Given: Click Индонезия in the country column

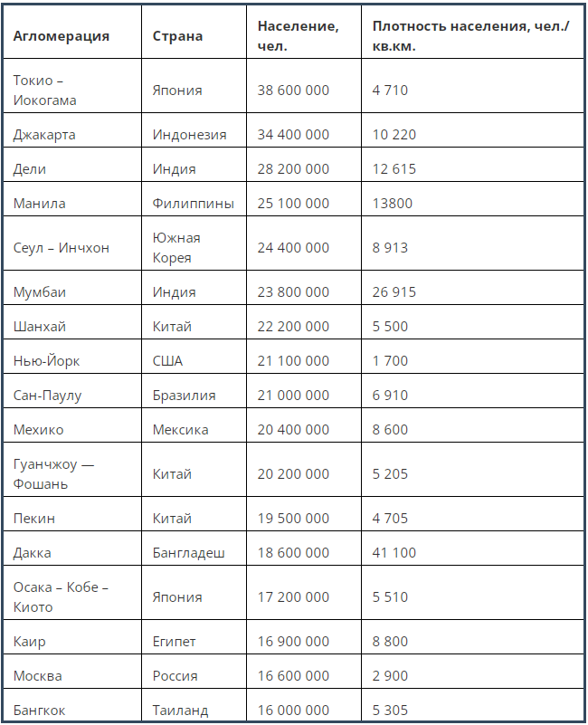Looking at the screenshot, I should pyautogui.click(x=190, y=135).
